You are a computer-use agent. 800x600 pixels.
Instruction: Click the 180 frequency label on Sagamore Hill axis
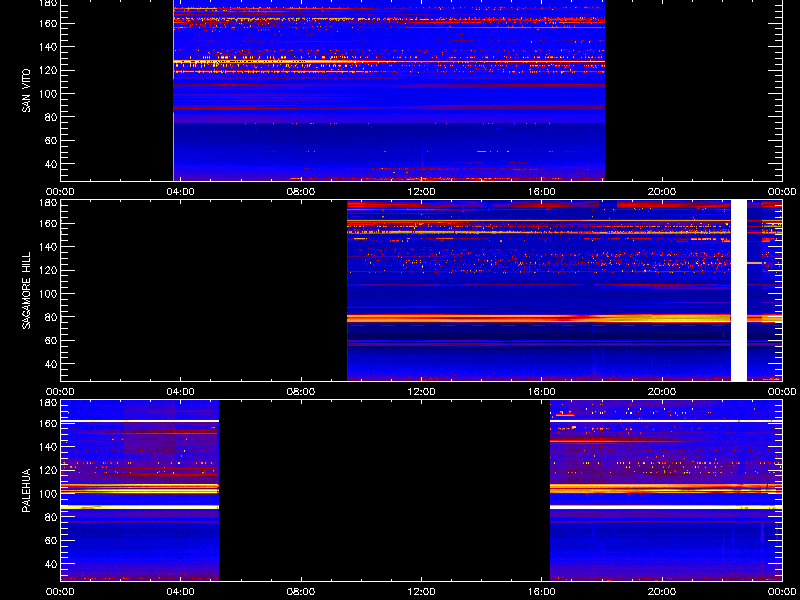point(48,202)
